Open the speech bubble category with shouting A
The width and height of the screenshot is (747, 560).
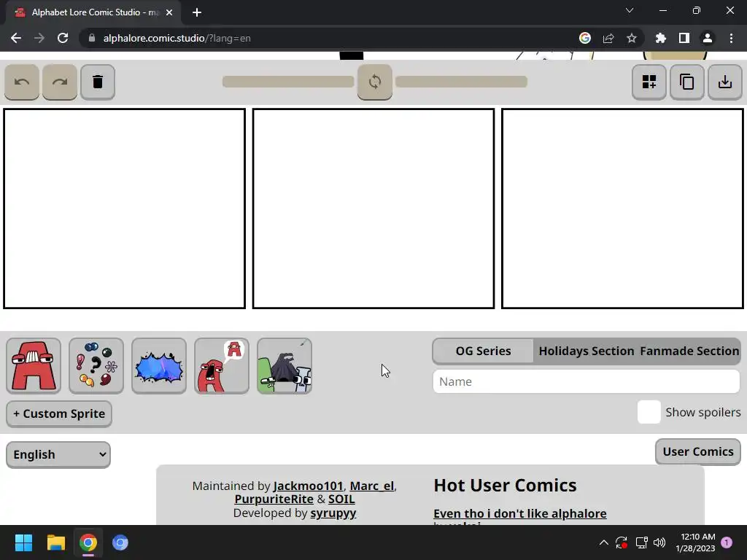click(222, 366)
